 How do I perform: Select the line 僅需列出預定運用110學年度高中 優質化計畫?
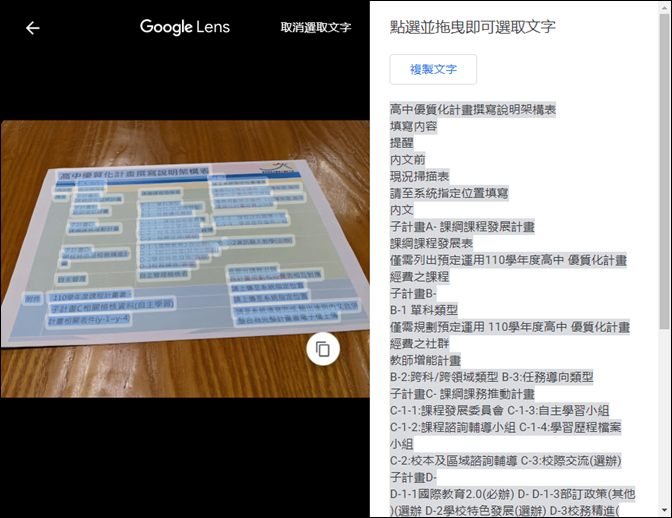(508, 260)
